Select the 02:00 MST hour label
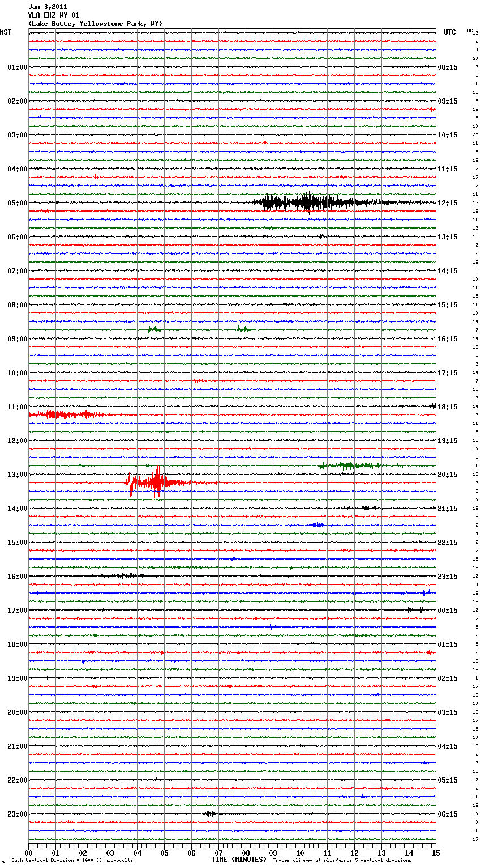The image size is (481, 868). pos(18,101)
